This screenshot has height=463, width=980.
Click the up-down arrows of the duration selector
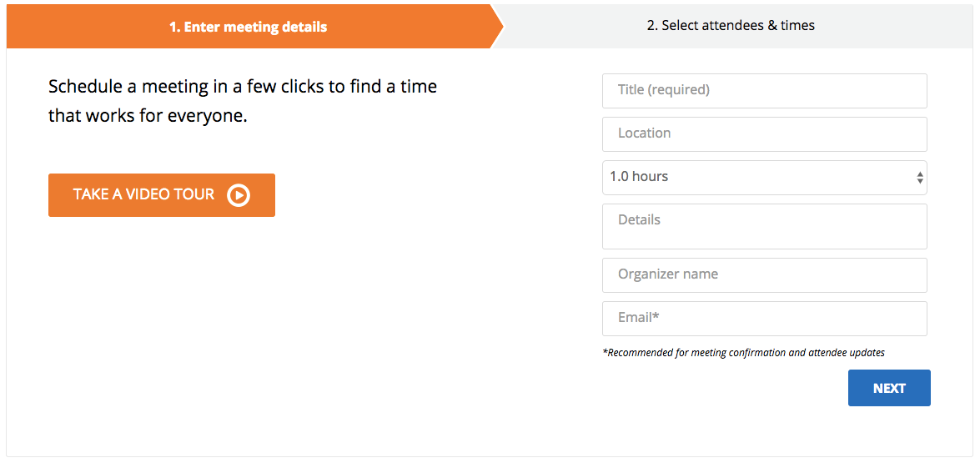point(919,178)
